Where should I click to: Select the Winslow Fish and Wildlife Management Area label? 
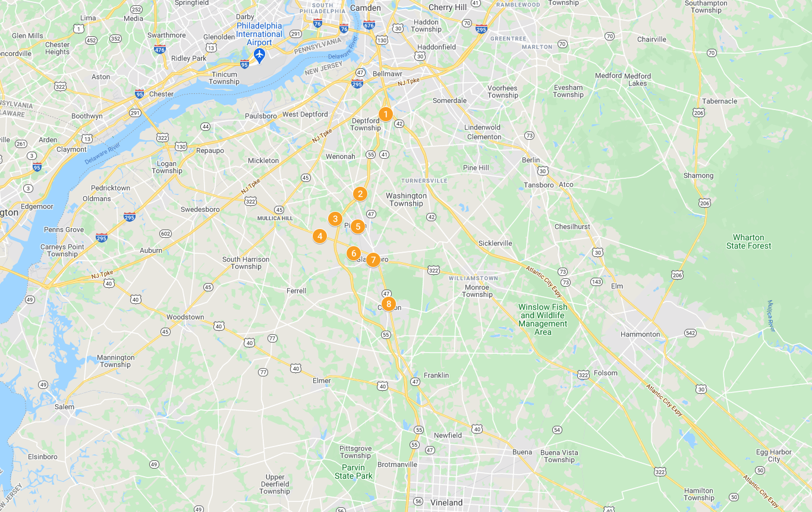[x=543, y=320]
